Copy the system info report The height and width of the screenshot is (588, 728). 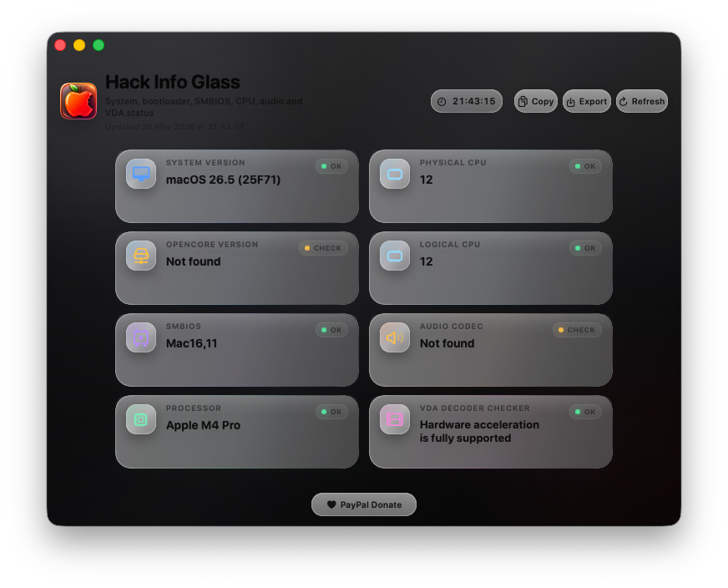[536, 101]
